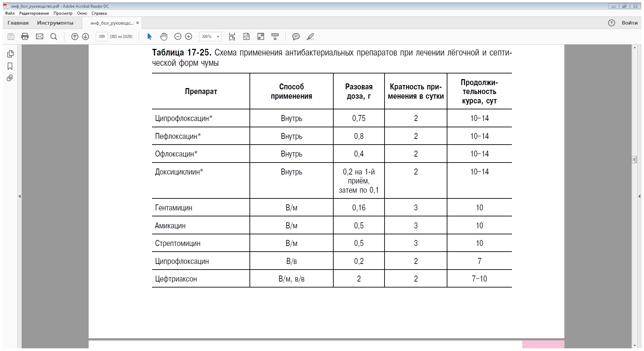Zoom out with minus button

tap(178, 37)
